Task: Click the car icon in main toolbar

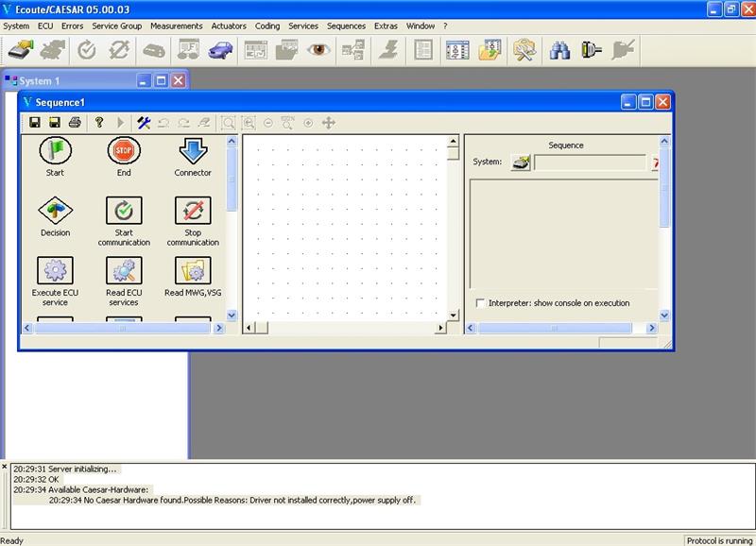Action: [x=221, y=51]
